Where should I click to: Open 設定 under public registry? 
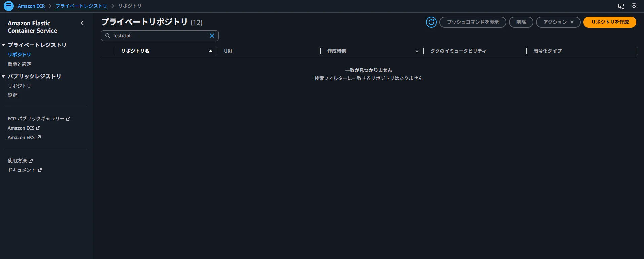pos(12,95)
